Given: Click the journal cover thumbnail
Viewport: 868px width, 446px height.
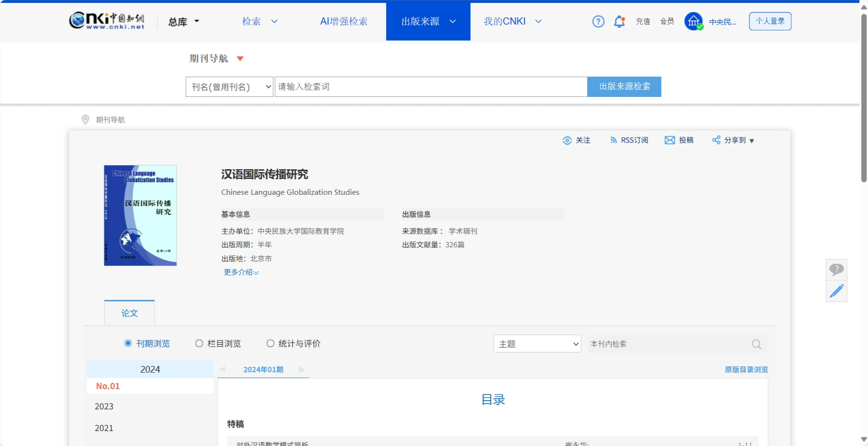Looking at the screenshot, I should 140,216.
